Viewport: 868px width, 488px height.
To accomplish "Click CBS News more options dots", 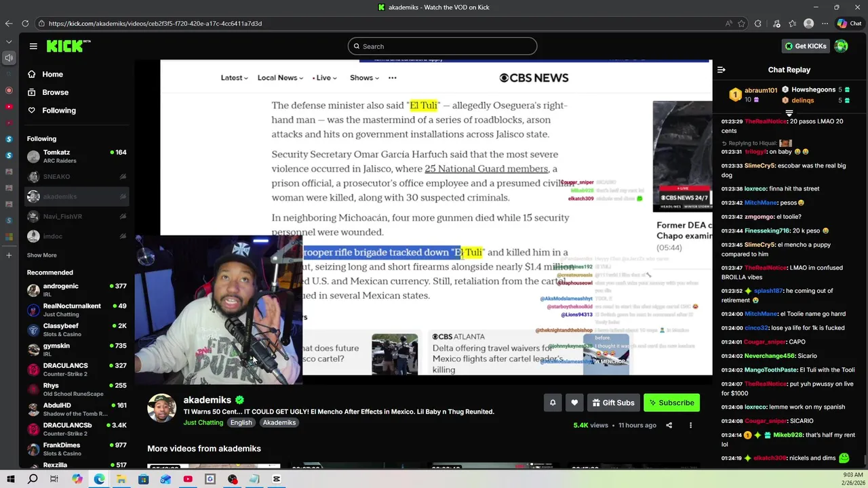I will (392, 78).
